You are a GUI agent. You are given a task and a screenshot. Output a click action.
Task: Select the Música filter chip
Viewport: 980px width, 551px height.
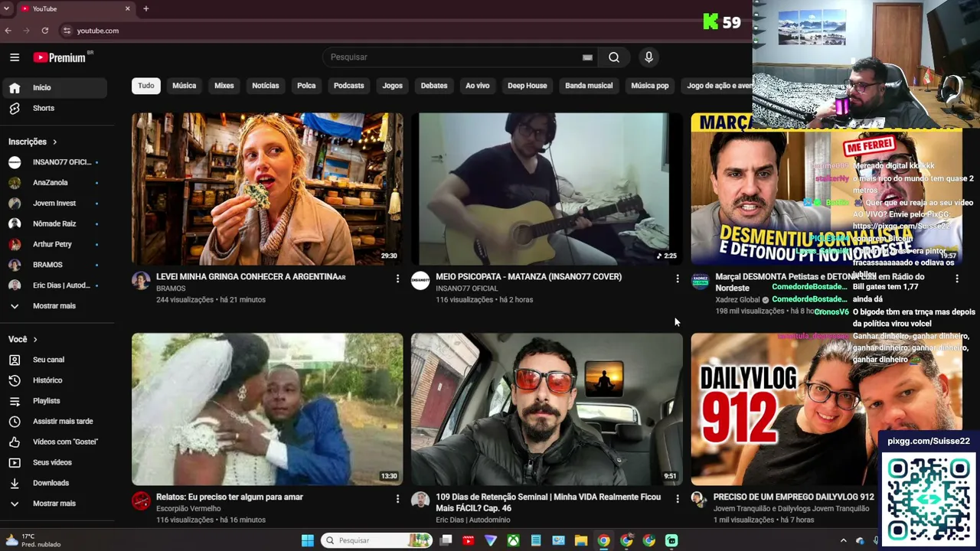(x=184, y=86)
